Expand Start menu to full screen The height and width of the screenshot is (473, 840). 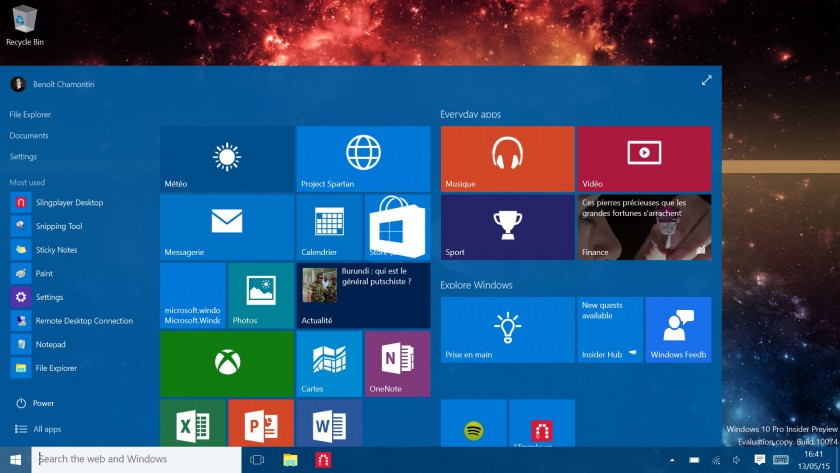tap(707, 80)
